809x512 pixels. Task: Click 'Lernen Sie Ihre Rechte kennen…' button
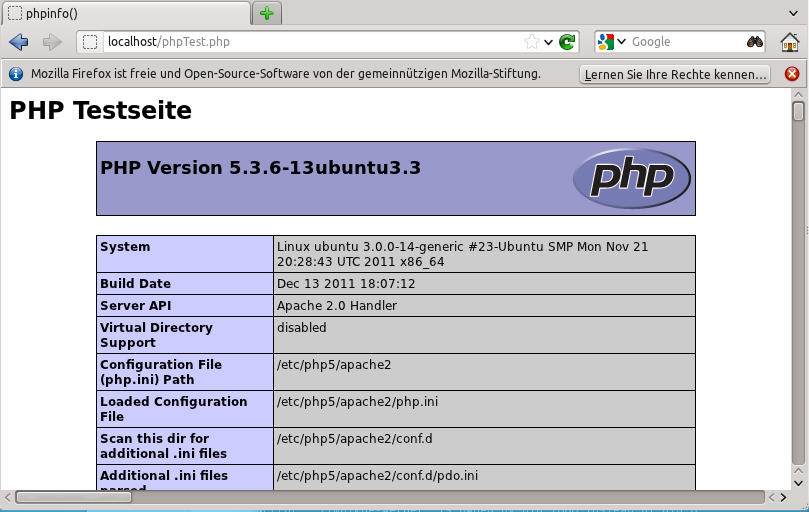pos(675,74)
